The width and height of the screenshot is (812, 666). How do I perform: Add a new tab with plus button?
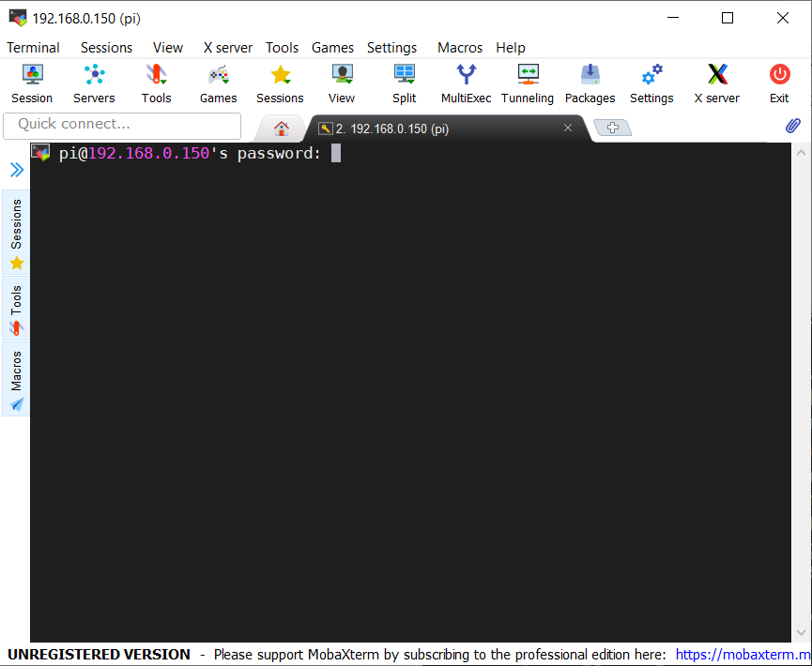click(x=612, y=128)
